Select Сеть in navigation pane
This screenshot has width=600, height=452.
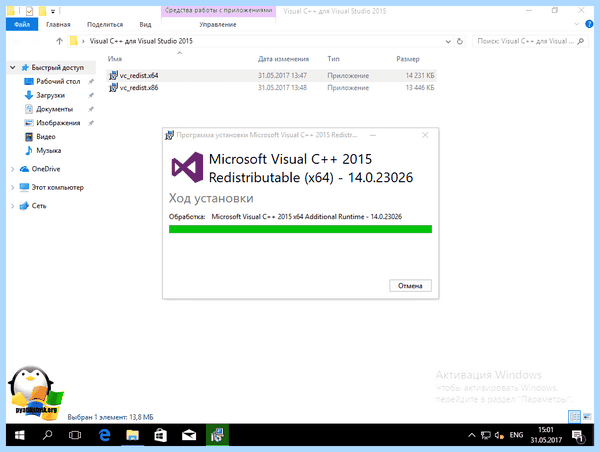39,206
